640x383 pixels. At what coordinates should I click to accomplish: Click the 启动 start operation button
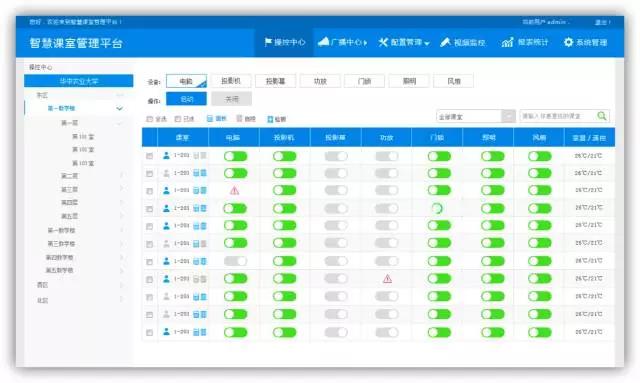187,99
